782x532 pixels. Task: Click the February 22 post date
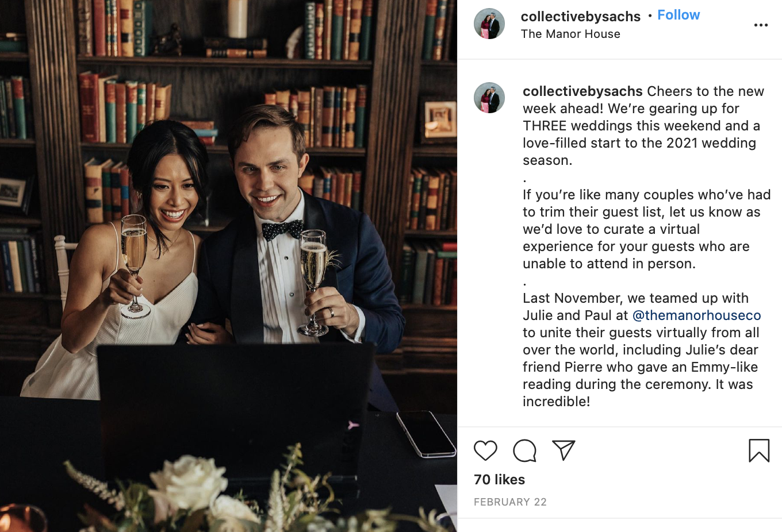point(510,502)
